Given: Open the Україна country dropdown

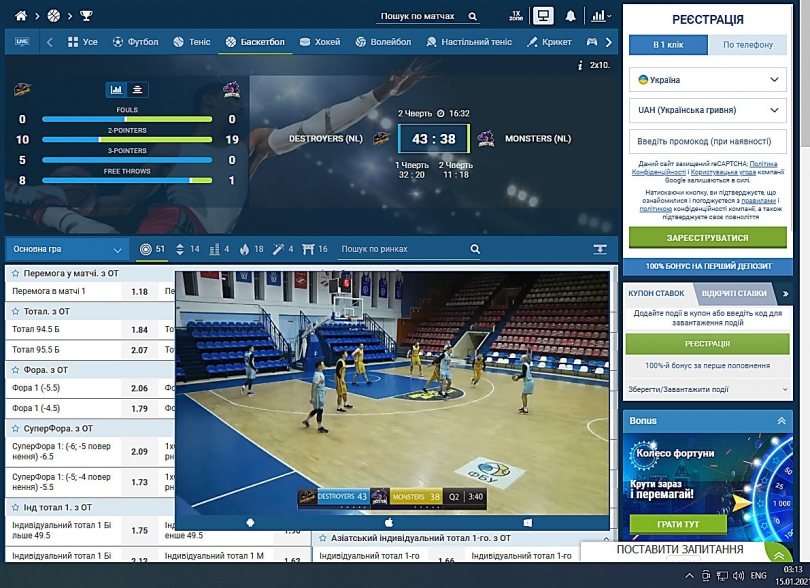Looking at the screenshot, I should pyautogui.click(x=708, y=80).
